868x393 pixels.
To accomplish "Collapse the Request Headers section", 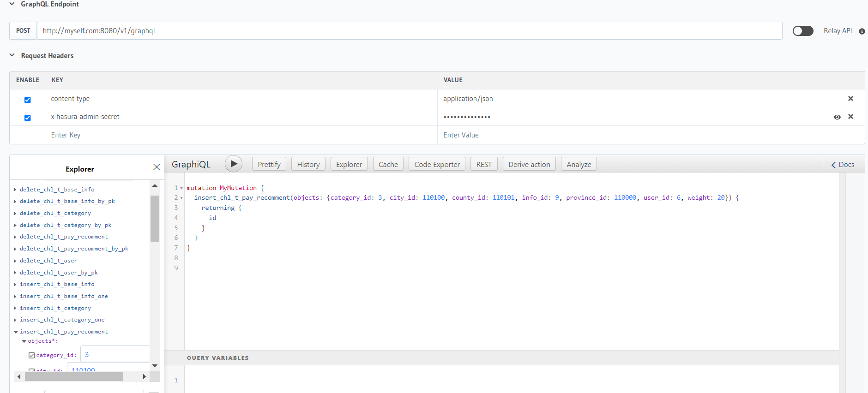I will point(12,55).
